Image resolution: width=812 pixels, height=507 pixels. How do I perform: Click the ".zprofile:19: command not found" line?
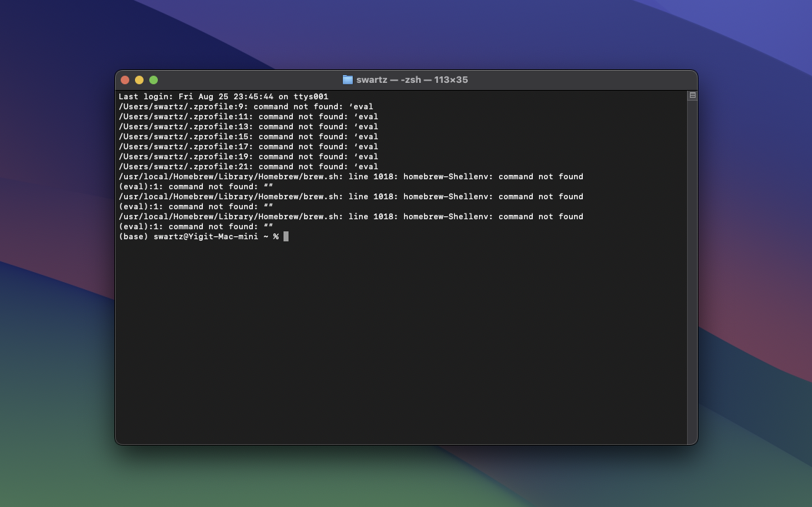(x=249, y=156)
